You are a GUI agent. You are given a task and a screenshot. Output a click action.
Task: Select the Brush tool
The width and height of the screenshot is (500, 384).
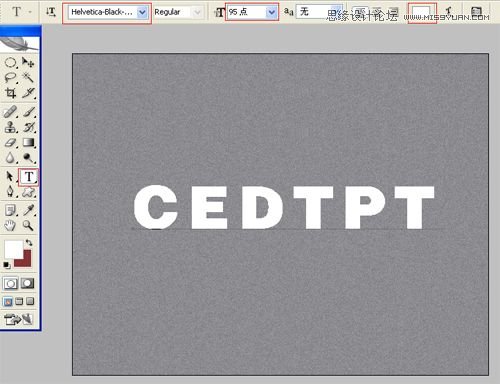[28, 112]
